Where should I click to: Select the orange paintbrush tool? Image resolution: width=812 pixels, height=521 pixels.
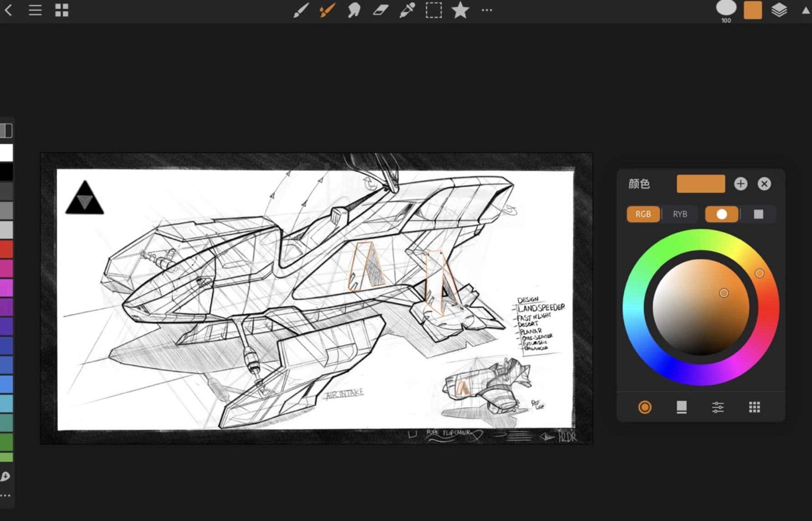(x=327, y=10)
